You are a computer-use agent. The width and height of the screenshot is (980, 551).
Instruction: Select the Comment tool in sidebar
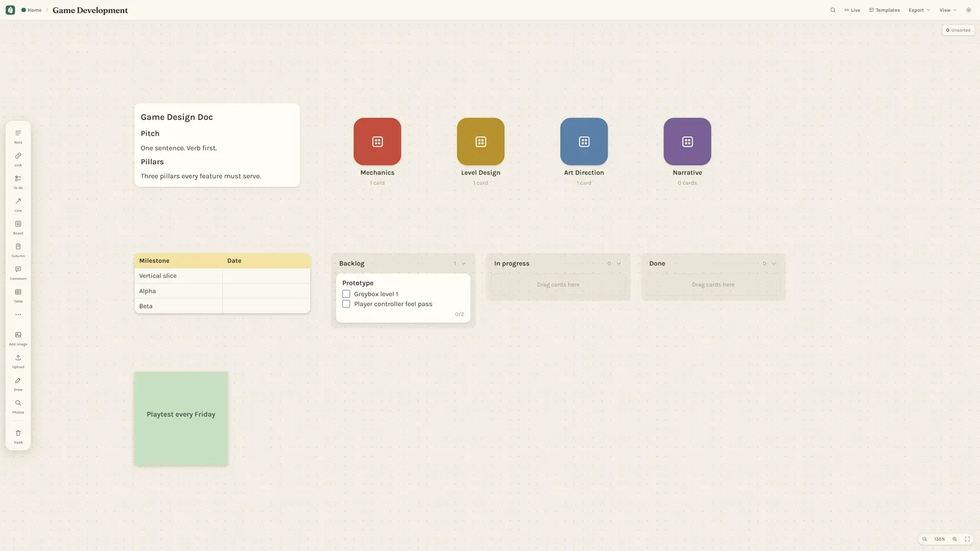pos(18,272)
